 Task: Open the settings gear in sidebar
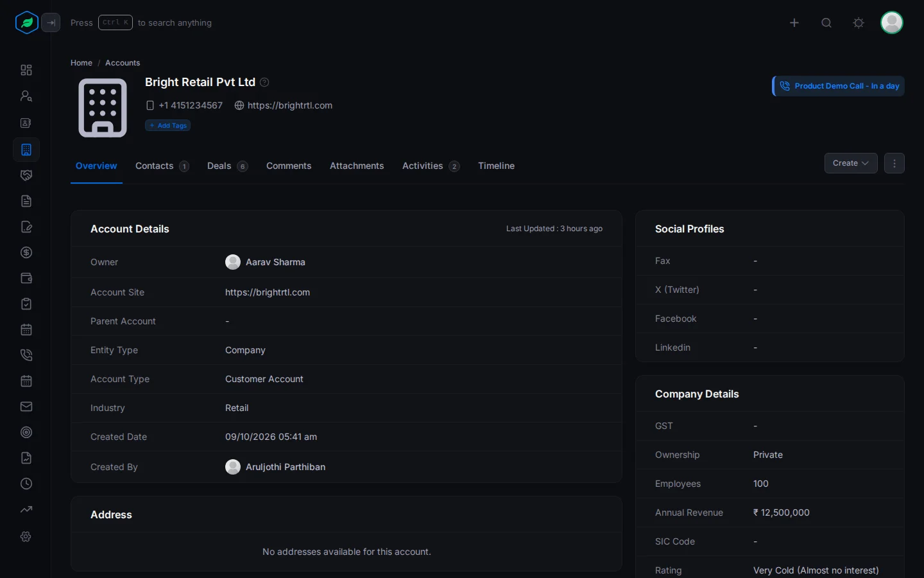pyautogui.click(x=26, y=536)
